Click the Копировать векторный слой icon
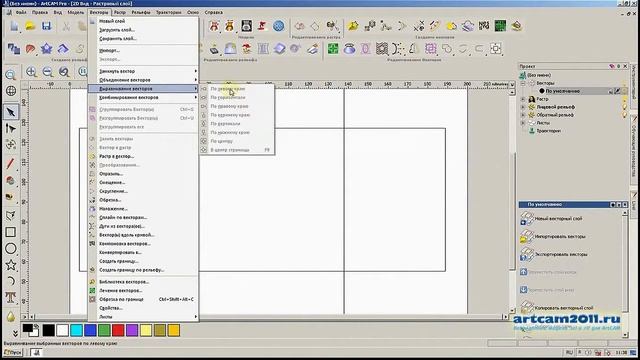 tap(527, 307)
